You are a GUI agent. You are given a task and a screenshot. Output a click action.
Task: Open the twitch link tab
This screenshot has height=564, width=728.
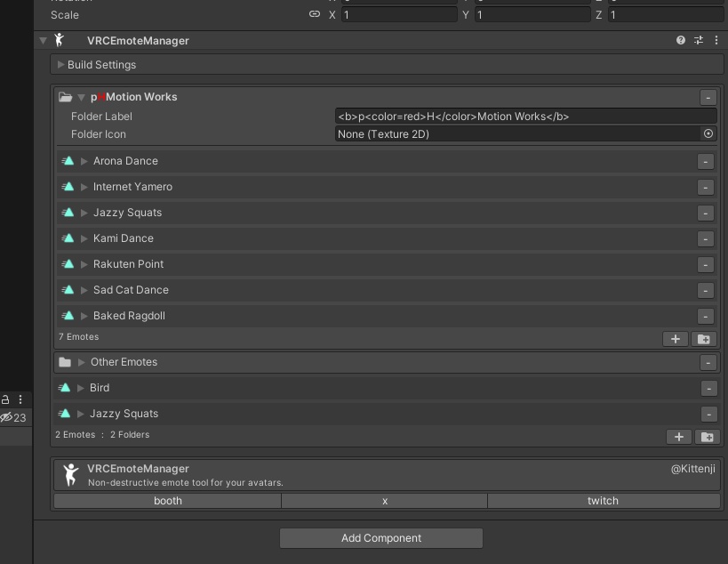(603, 500)
